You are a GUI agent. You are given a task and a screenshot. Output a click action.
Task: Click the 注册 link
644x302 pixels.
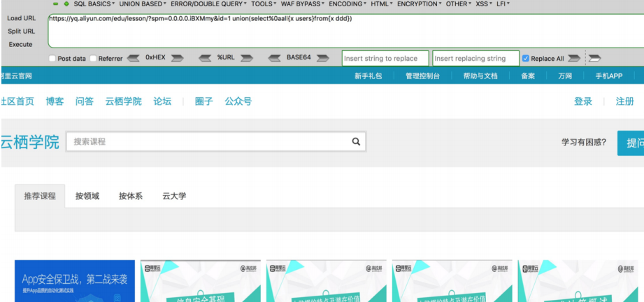point(624,101)
